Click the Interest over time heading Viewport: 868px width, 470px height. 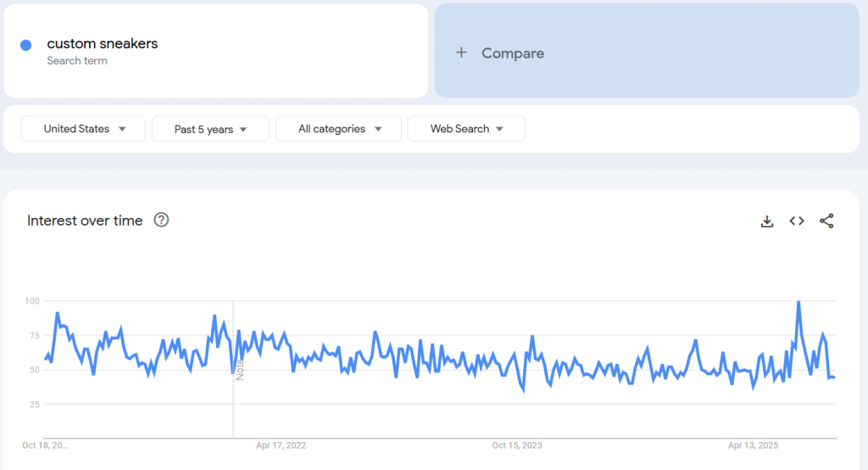pyautogui.click(x=85, y=221)
